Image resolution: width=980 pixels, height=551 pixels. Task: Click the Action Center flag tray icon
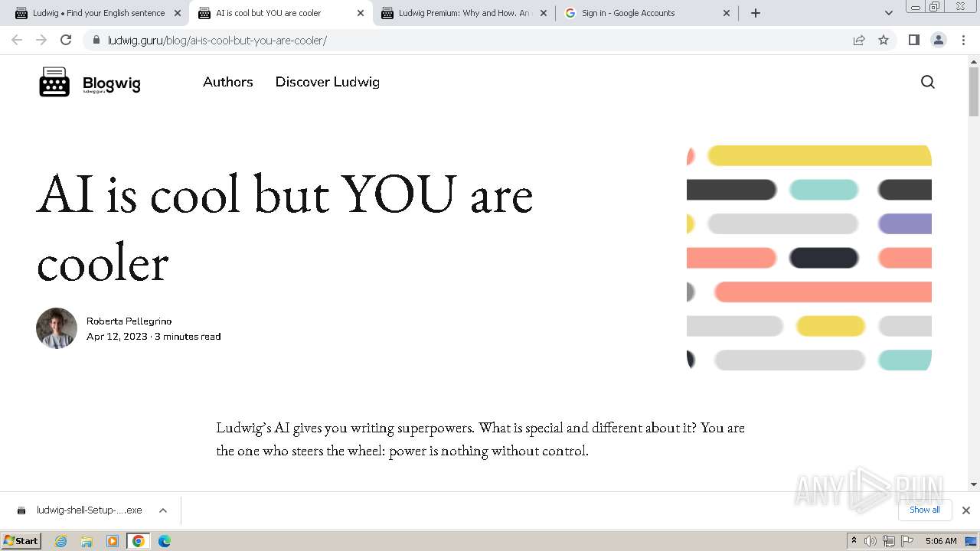tap(908, 541)
